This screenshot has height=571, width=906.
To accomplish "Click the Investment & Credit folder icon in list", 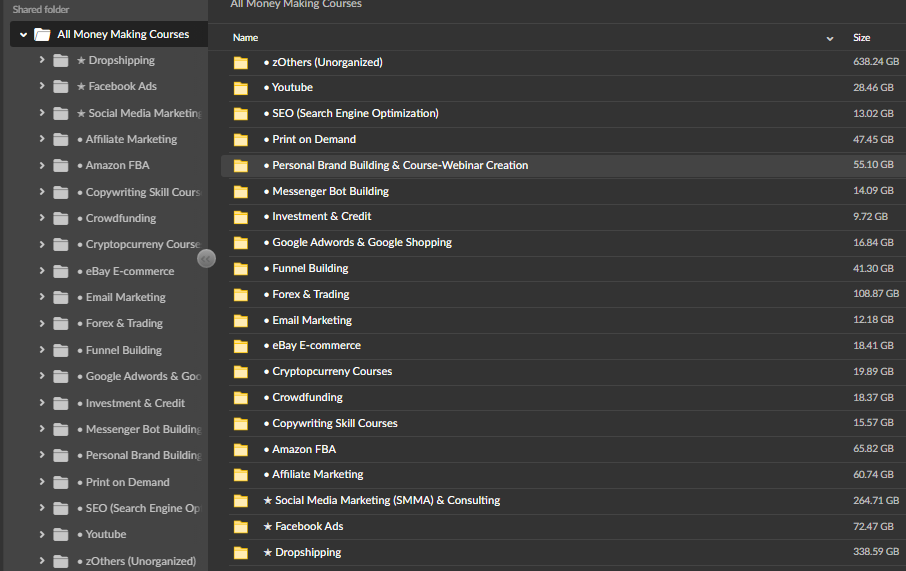I will [x=241, y=217].
